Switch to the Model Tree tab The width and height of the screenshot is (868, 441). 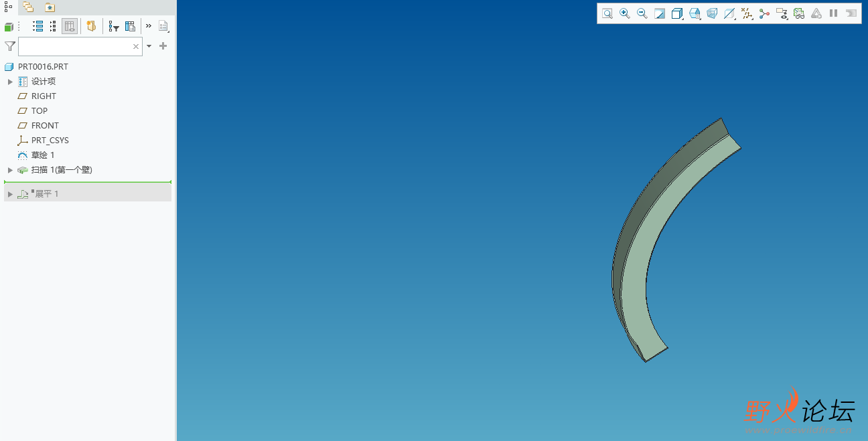click(9, 7)
